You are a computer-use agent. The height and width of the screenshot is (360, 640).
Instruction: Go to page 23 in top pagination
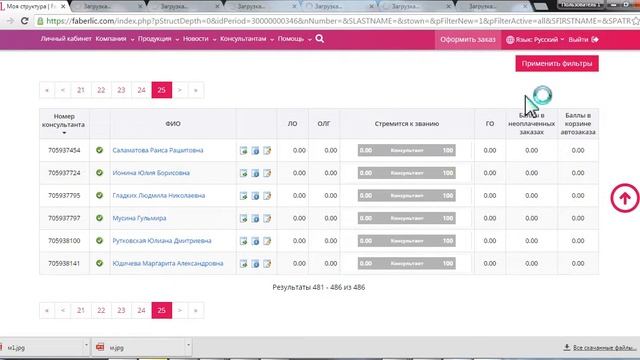[x=121, y=90]
